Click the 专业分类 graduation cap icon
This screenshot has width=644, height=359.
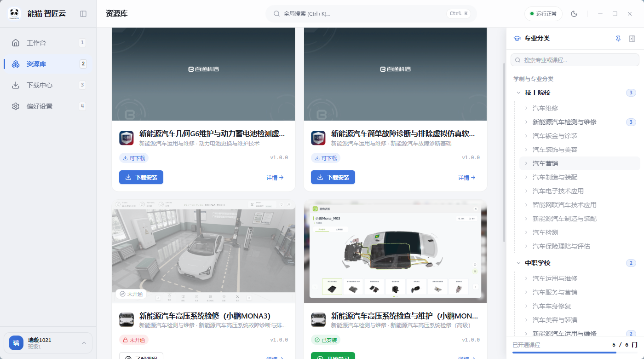[x=517, y=39]
